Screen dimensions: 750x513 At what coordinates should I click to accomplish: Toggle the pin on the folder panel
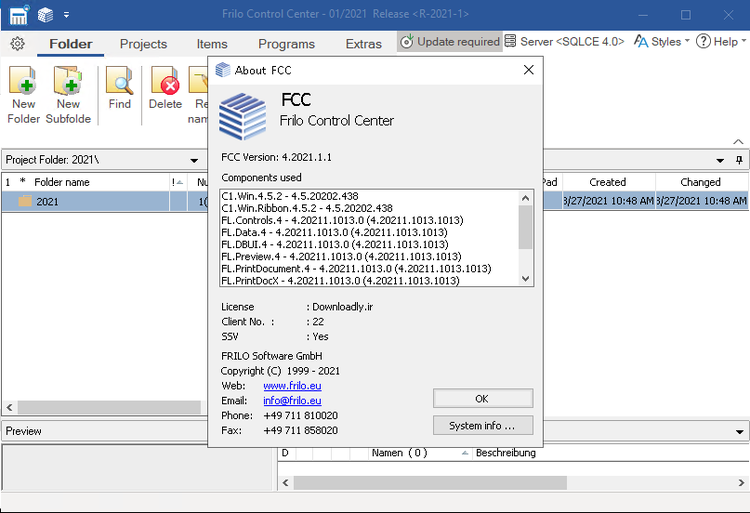point(739,160)
